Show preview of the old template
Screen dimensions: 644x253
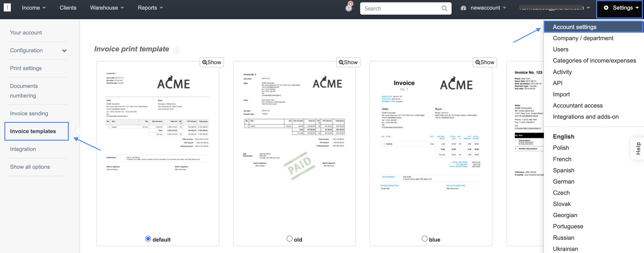click(348, 62)
